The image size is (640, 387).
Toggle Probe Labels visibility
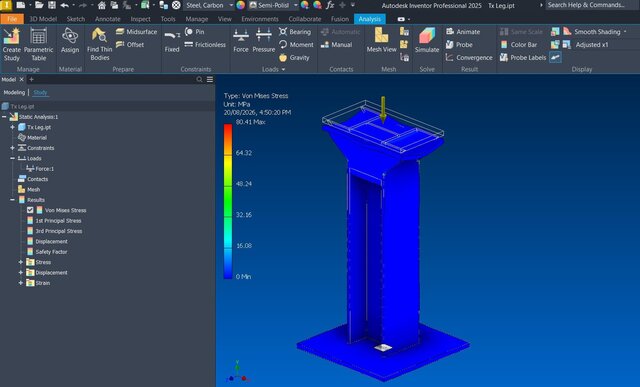click(523, 58)
